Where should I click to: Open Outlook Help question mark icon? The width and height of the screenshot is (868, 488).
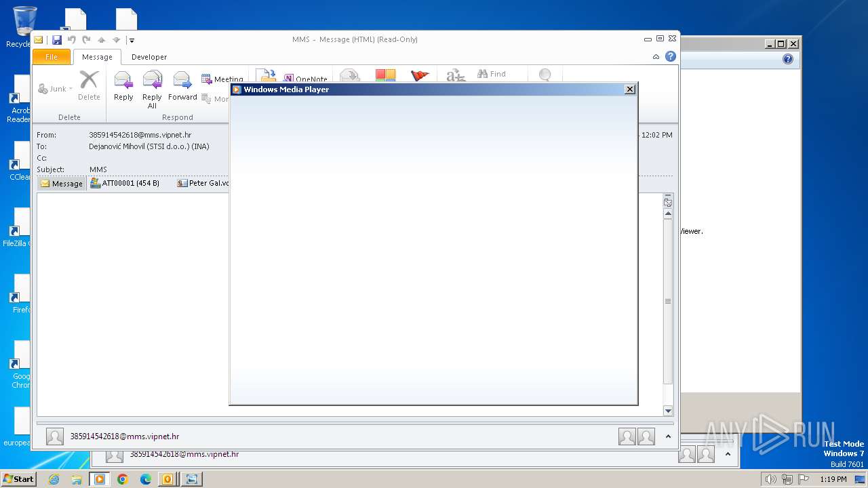click(671, 56)
